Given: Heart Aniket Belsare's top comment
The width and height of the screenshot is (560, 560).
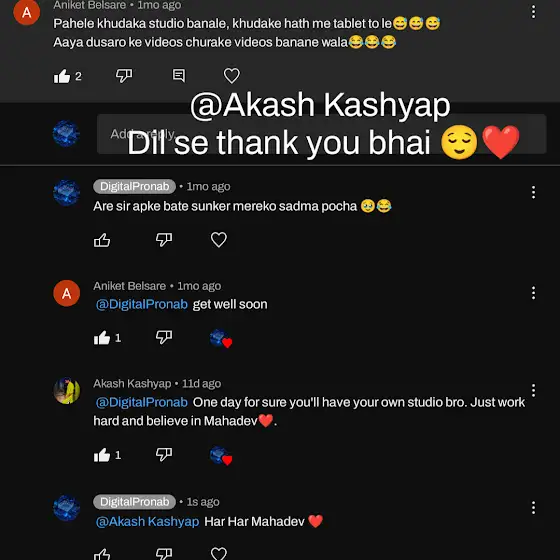Looking at the screenshot, I should 231,76.
